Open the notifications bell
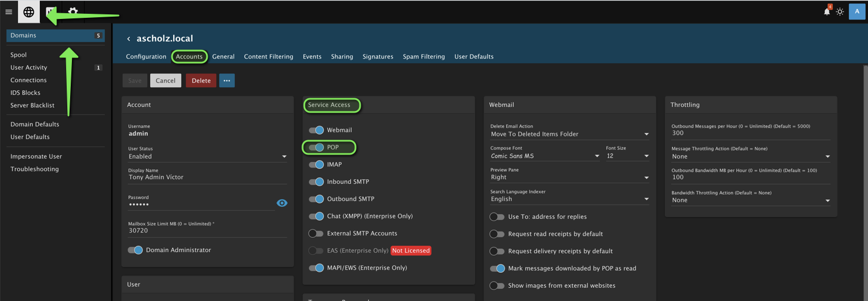The image size is (868, 301). pyautogui.click(x=827, y=11)
